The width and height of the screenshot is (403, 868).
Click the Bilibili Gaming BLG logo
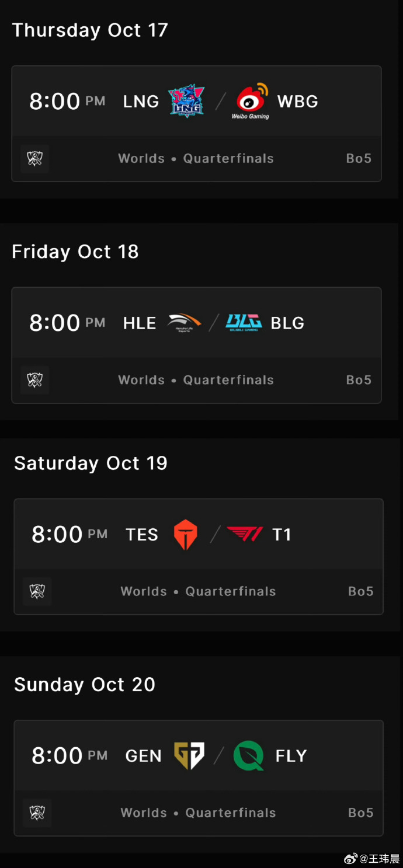(x=244, y=323)
